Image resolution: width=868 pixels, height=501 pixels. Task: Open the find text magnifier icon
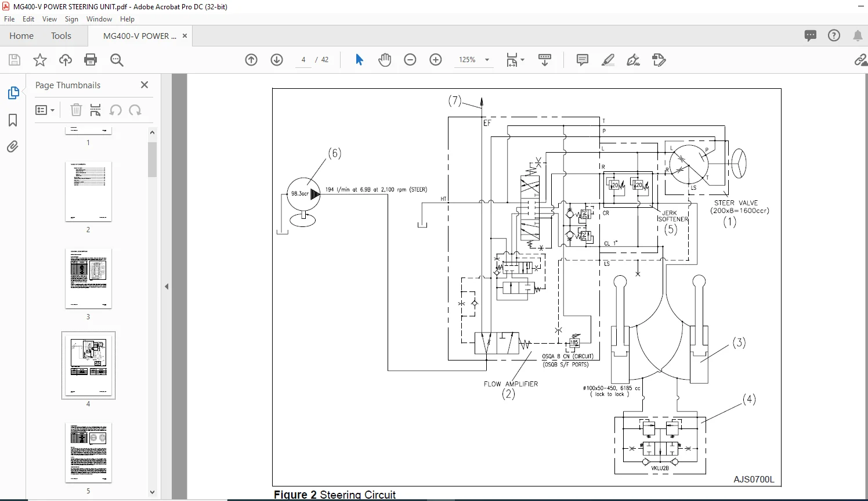[x=117, y=60]
